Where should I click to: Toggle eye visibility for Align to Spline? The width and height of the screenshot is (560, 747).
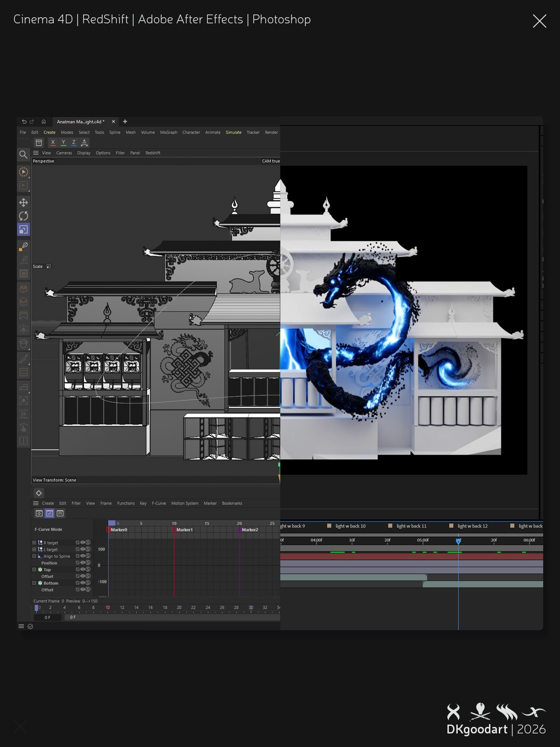point(83,556)
